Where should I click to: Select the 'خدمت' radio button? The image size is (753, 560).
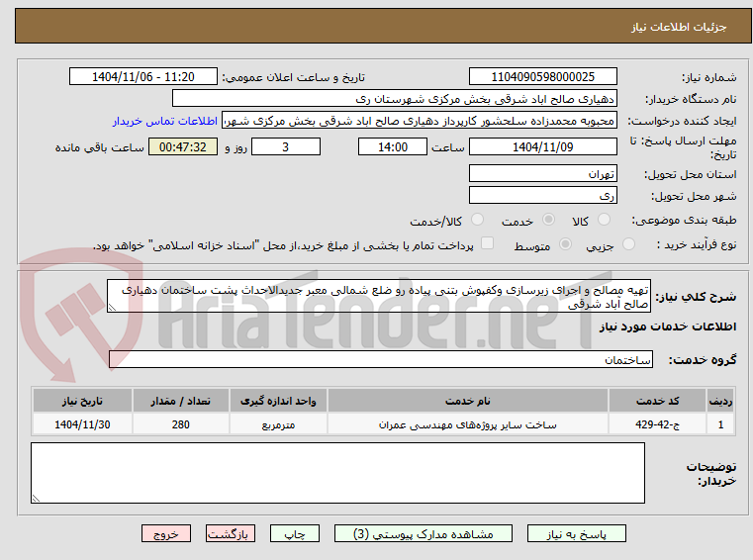pyautogui.click(x=548, y=220)
